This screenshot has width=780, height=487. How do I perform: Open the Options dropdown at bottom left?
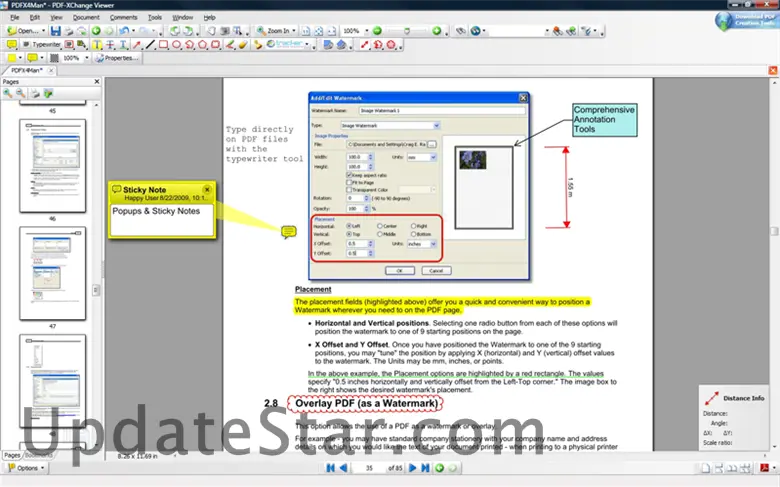[x=26, y=468]
